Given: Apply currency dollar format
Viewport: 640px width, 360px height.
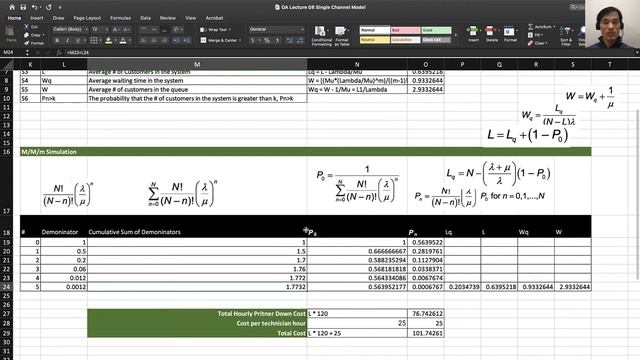Looking at the screenshot, I should (252, 40).
